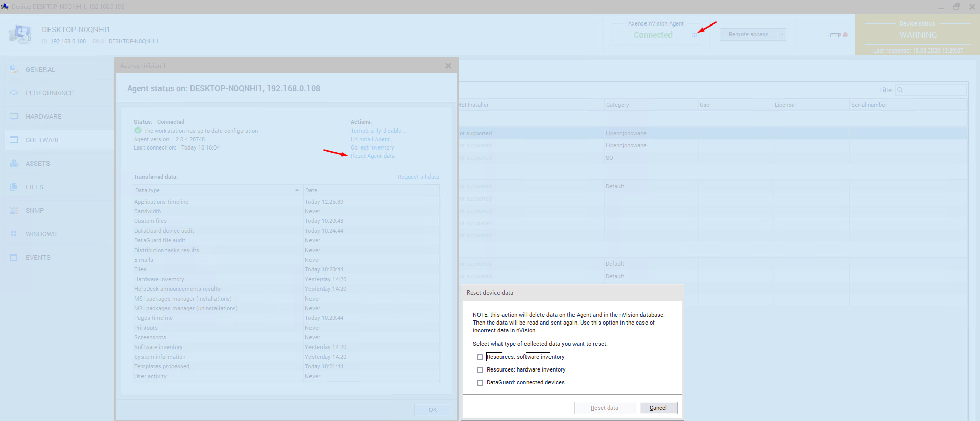The height and width of the screenshot is (421, 980).
Task: Click the Files icon in sidebar
Action: click(x=14, y=187)
